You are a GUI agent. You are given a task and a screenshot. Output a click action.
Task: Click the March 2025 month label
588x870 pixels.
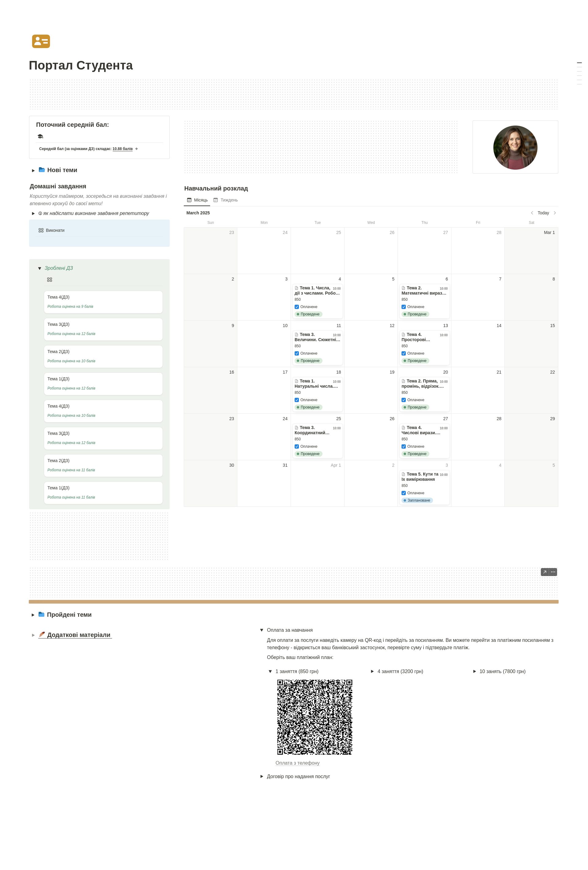(198, 213)
